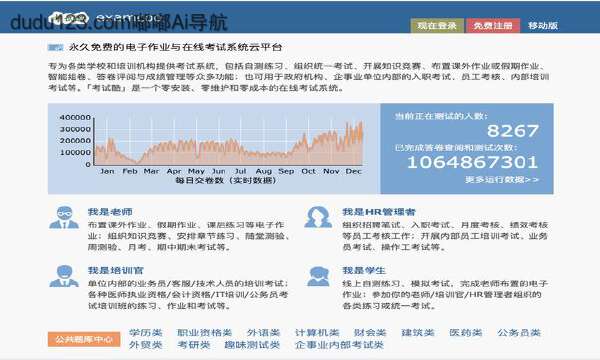Click the 现在登录 login button

(437, 26)
